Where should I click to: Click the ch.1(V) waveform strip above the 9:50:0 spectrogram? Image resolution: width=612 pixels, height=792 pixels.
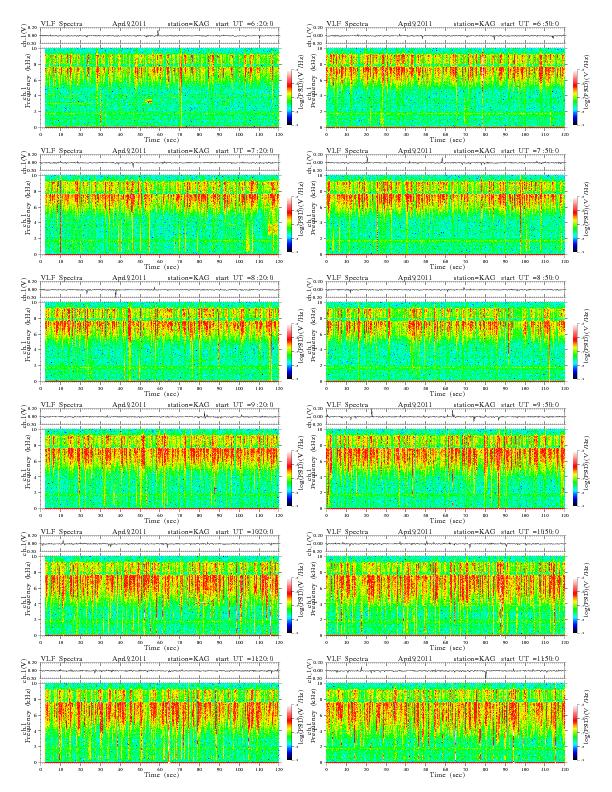tap(446, 417)
